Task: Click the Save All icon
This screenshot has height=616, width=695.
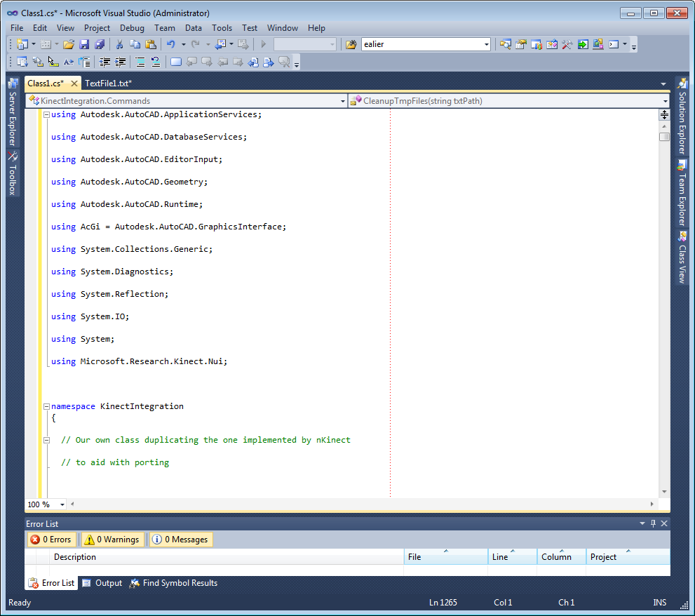Action: coord(99,44)
